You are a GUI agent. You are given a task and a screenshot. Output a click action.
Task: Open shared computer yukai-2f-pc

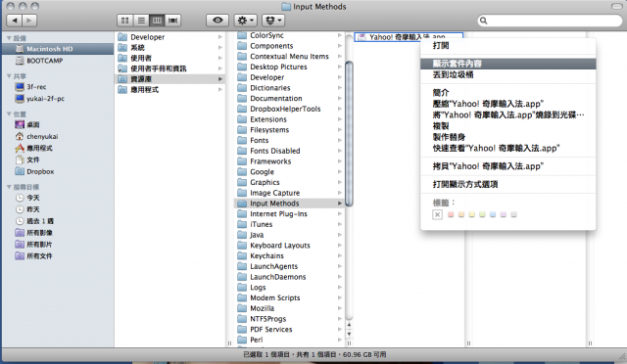coord(58,98)
